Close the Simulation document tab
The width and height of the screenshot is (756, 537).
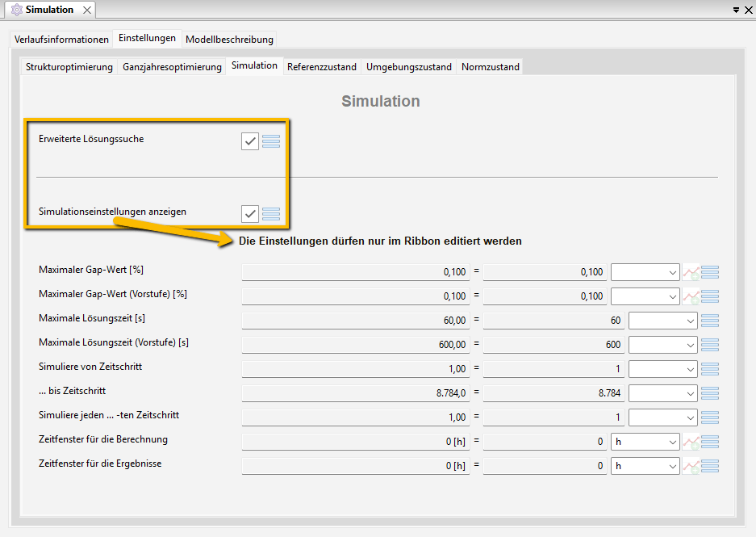[x=86, y=10]
